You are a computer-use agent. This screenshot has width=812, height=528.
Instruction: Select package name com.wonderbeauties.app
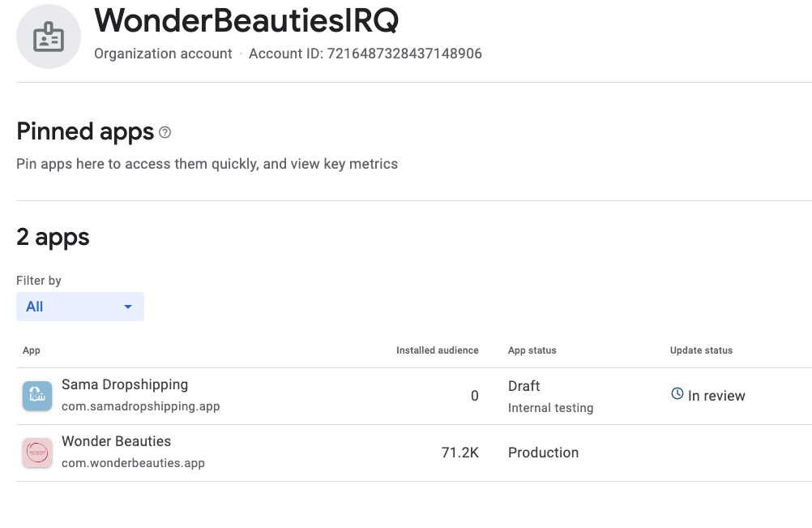click(133, 463)
